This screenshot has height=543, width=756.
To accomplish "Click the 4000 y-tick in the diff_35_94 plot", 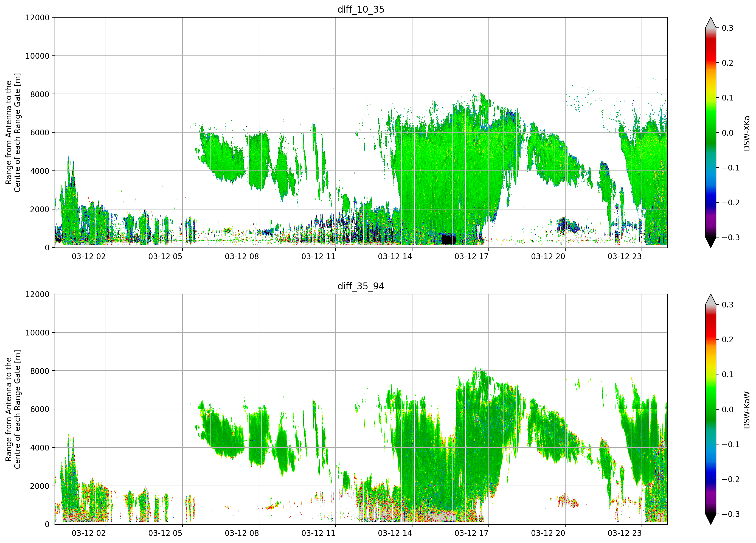I will [40, 448].
